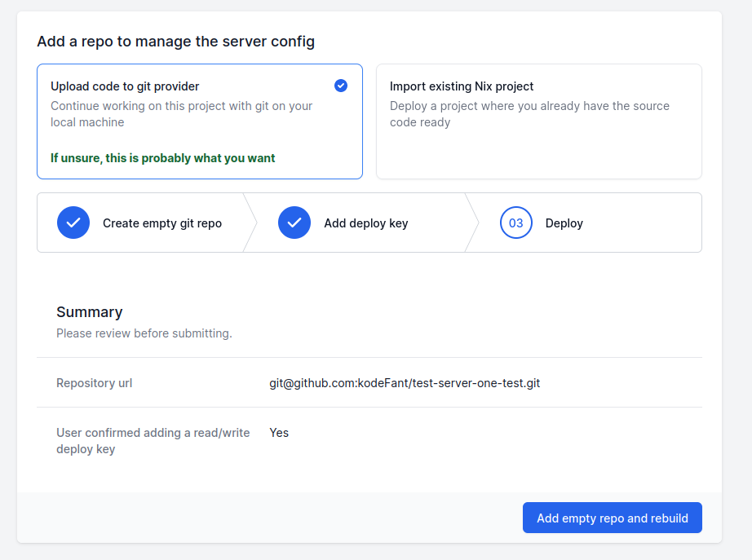The height and width of the screenshot is (560, 752).
Task: Click the "Add a repo to manage" page heading
Action: pyautogui.click(x=175, y=42)
